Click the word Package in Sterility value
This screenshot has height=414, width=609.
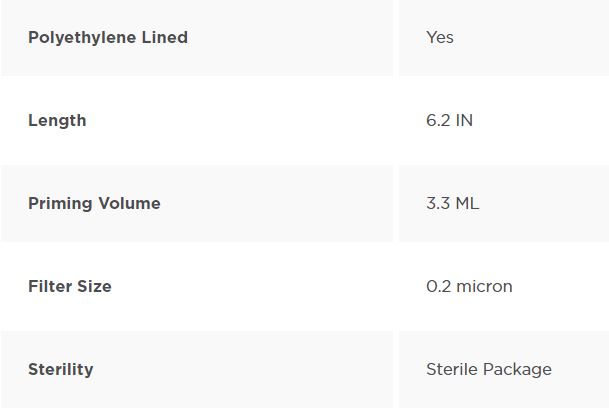click(517, 370)
